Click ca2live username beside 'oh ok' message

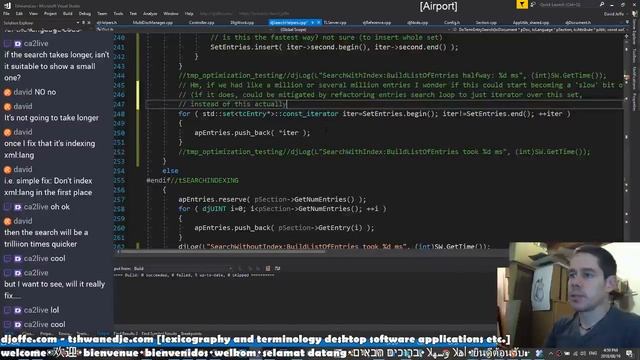[36, 207]
